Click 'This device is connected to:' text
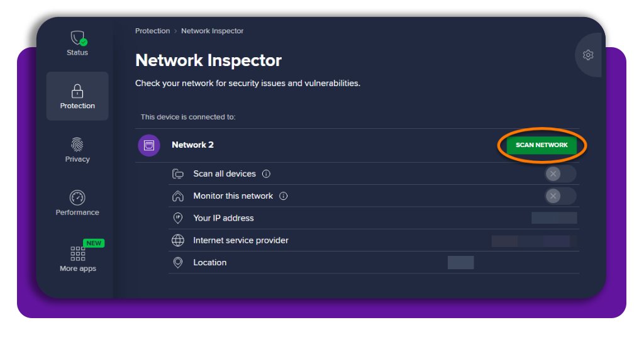644x337 pixels. point(188,117)
